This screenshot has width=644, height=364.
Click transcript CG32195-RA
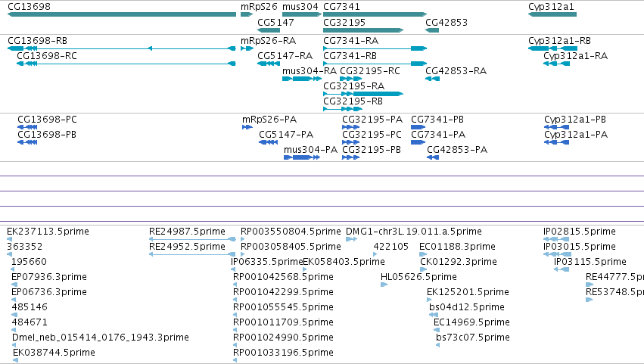coord(363,94)
